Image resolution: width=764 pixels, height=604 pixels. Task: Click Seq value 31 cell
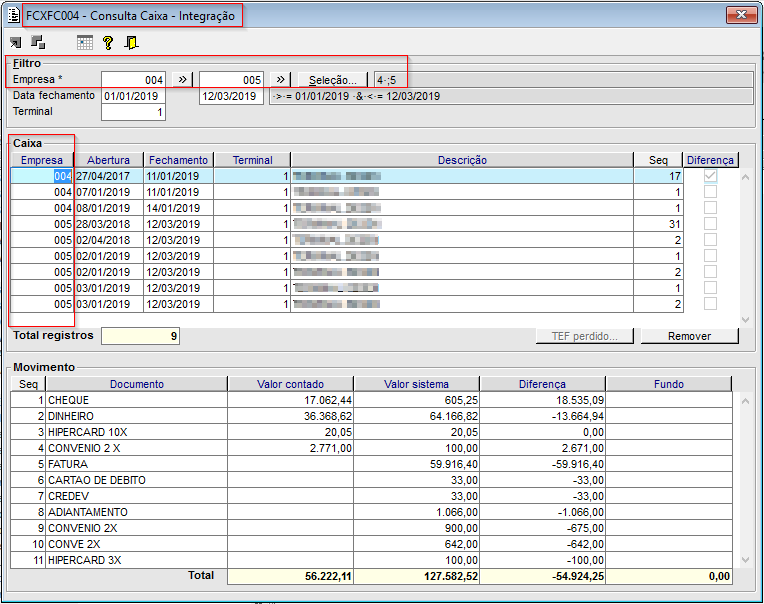[x=658, y=224]
